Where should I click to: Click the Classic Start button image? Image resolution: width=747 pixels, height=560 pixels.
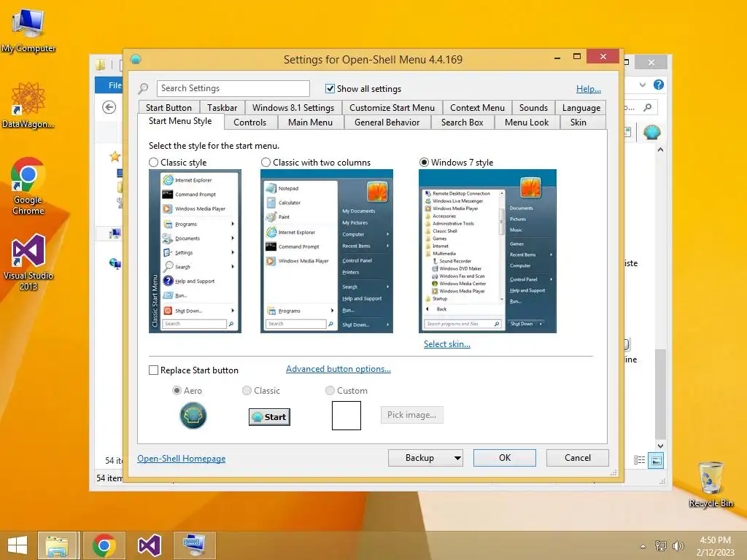pos(269,416)
